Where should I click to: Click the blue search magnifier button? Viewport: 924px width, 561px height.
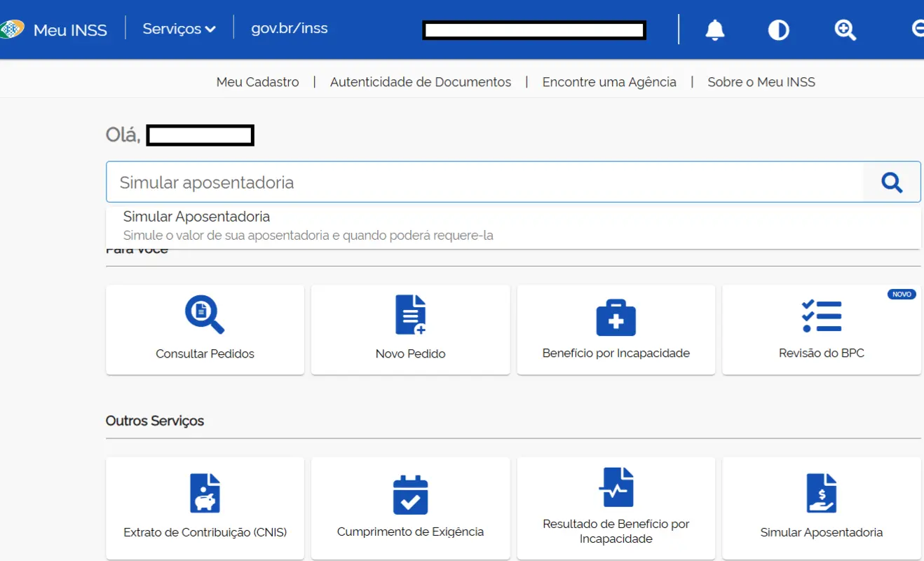tap(891, 182)
